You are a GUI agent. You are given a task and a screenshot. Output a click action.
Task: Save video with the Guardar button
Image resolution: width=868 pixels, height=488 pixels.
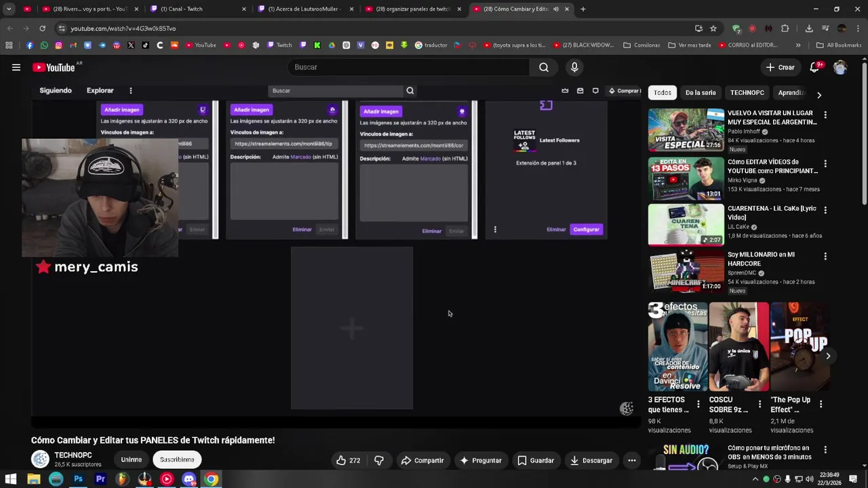(x=535, y=460)
